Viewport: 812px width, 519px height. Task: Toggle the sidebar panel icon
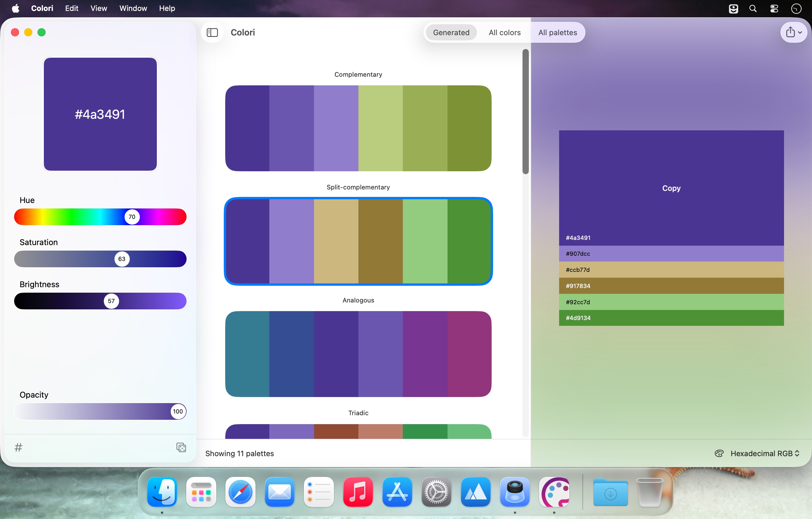[212, 32]
